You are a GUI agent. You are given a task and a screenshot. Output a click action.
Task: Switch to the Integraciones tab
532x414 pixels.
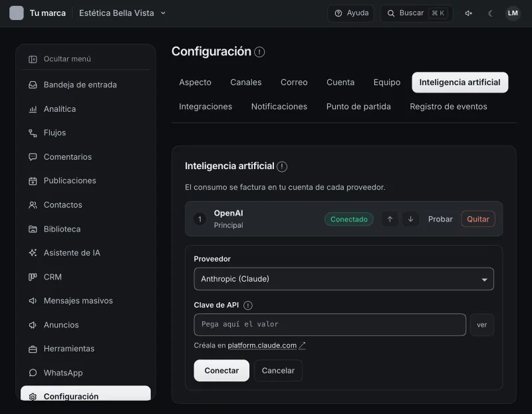[205, 106]
